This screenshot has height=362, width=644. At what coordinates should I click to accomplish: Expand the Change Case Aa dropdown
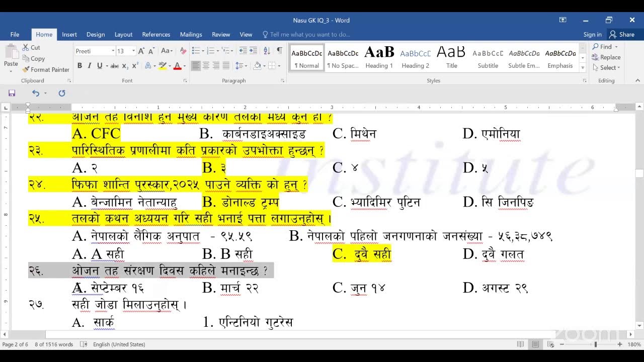(x=167, y=51)
